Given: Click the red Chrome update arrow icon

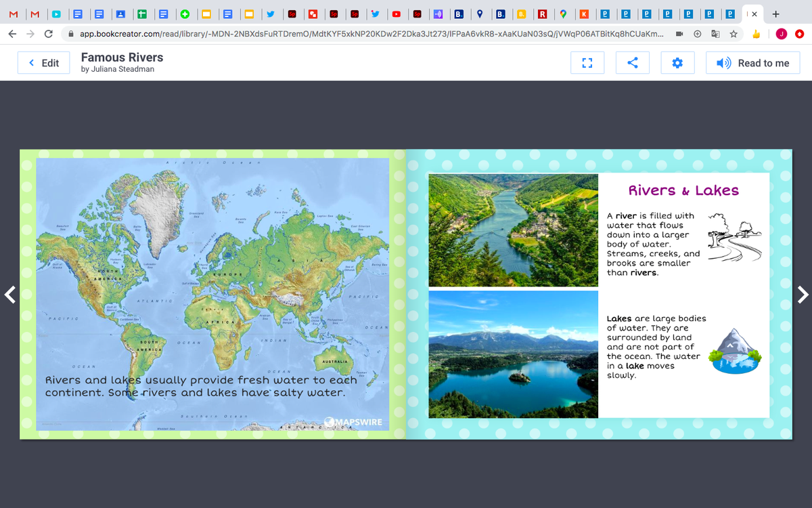Looking at the screenshot, I should click(799, 34).
